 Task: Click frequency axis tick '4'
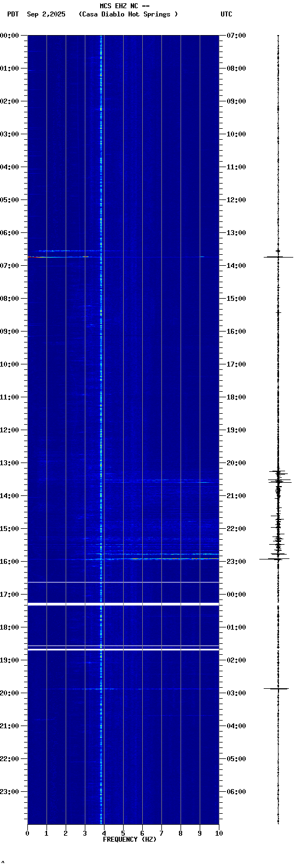click(104, 833)
